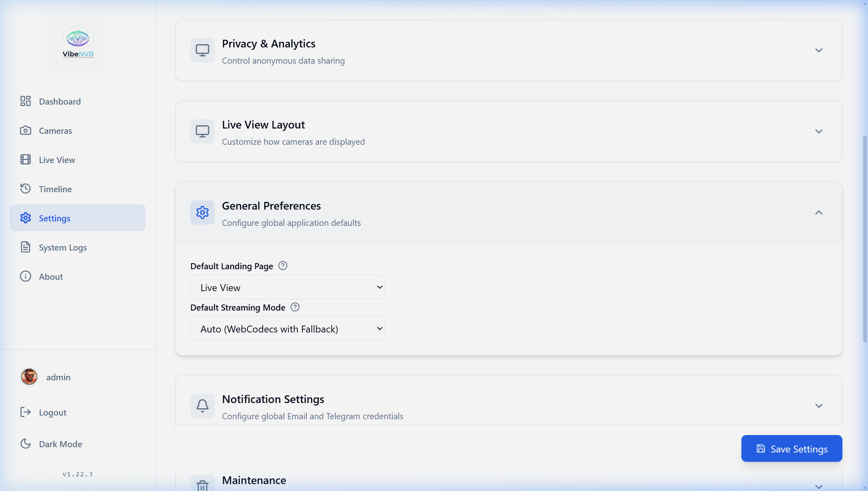Open the Default Streaming Mode dropdown
Viewport: 868px width, 491px height.
click(288, 328)
